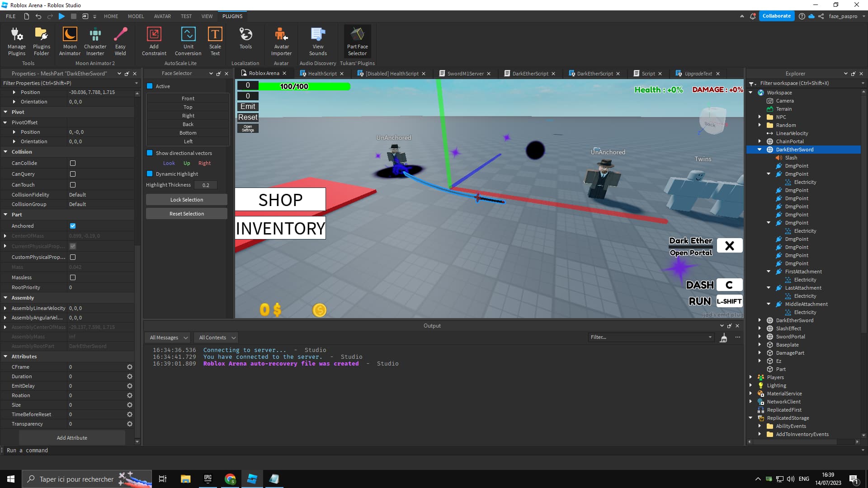The width and height of the screenshot is (868, 488).
Task: Click the Reset Selection button
Action: pyautogui.click(x=186, y=214)
